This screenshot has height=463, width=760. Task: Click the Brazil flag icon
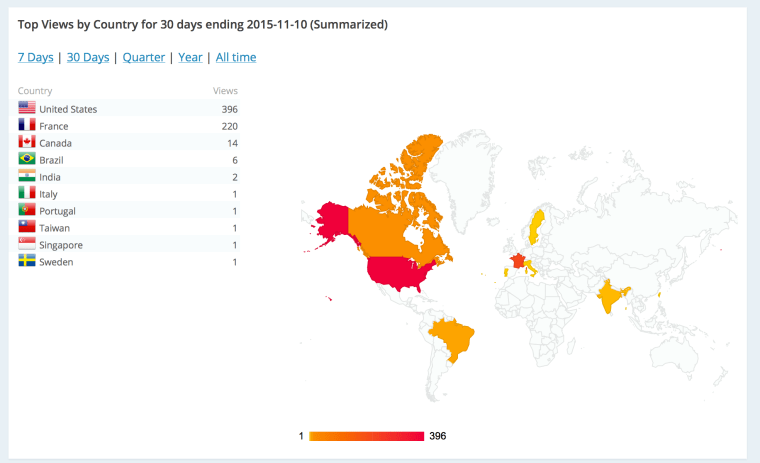tap(27, 159)
